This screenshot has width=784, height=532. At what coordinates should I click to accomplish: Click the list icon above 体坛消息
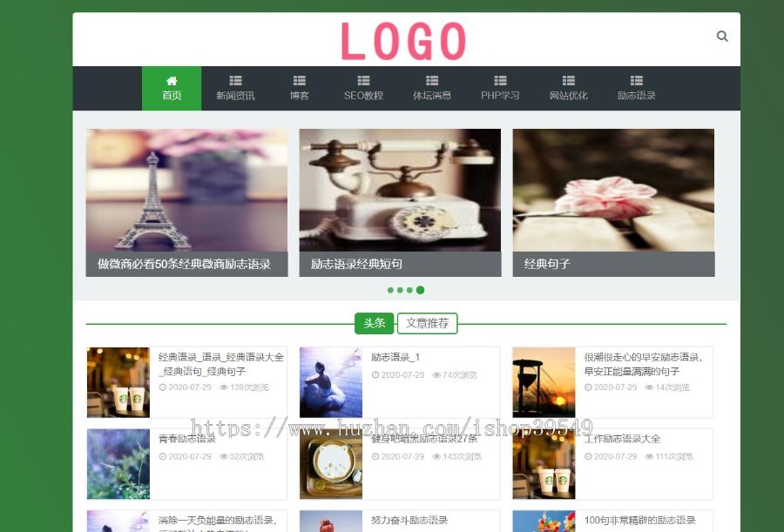432,80
